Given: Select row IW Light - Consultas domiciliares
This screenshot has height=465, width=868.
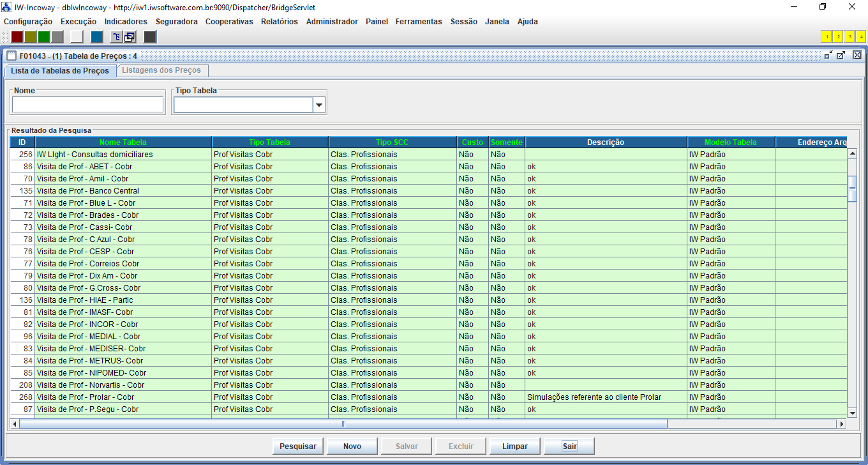Looking at the screenshot, I should click(428, 155).
